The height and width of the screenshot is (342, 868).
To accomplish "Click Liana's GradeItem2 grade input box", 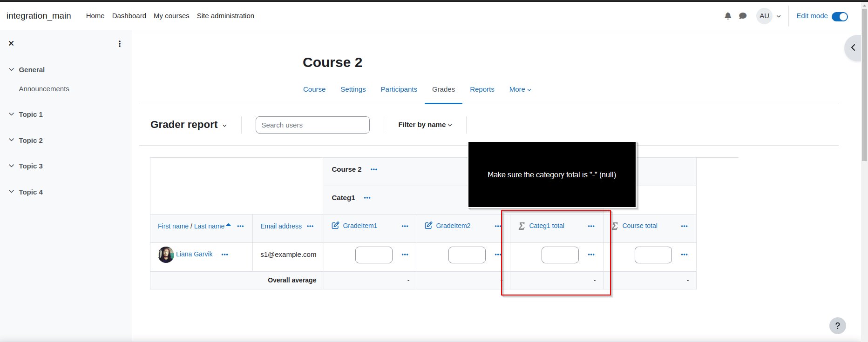I will [x=467, y=255].
